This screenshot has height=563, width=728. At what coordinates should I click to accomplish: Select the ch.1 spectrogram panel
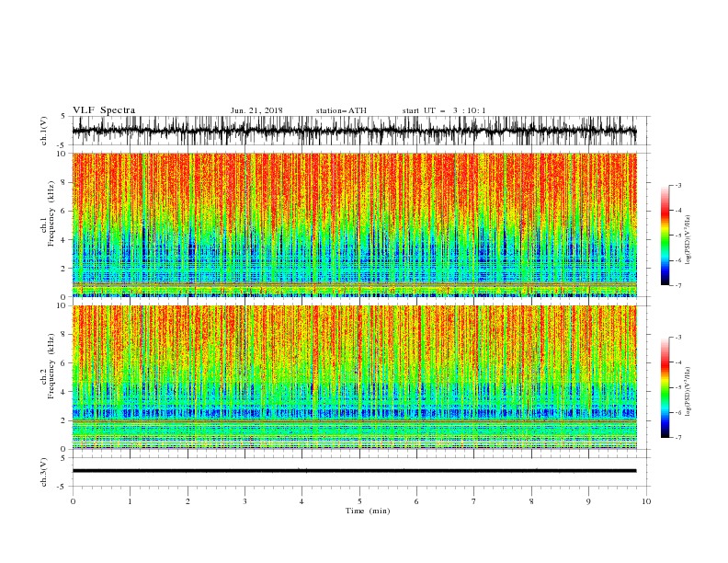pyautogui.click(x=354, y=224)
